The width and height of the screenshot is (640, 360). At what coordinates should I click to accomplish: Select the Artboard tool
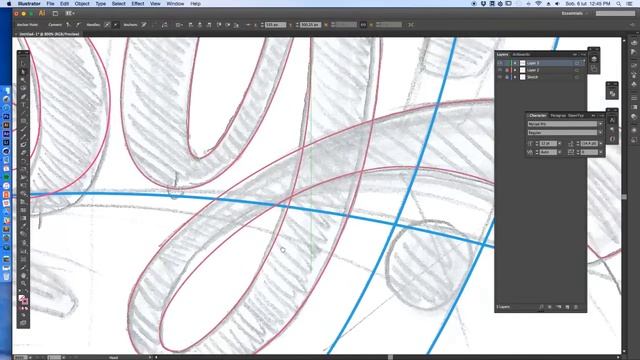coord(23,259)
